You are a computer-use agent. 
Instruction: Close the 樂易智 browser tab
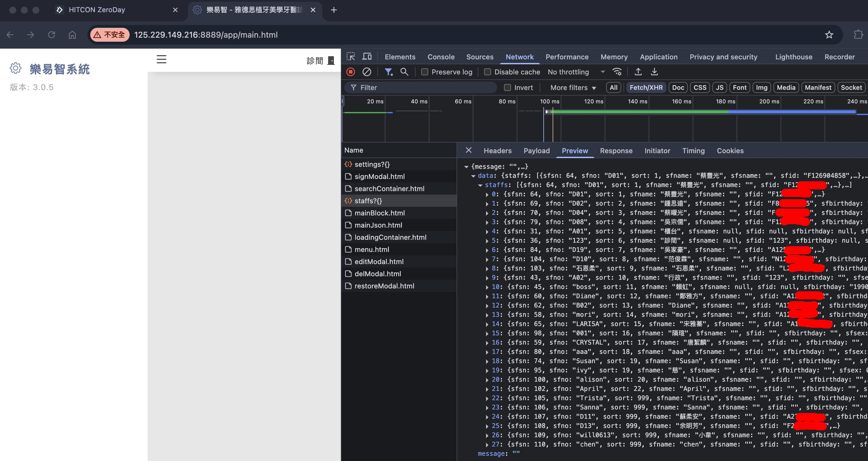tap(313, 10)
